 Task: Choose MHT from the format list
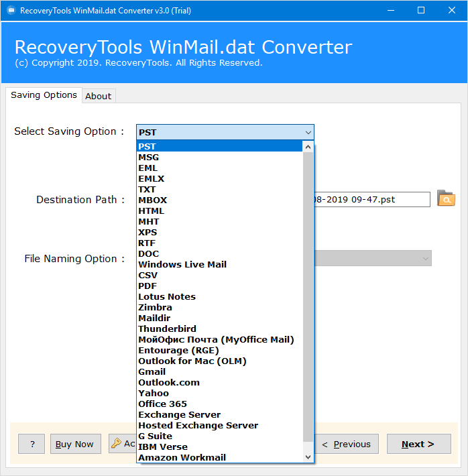219,222
